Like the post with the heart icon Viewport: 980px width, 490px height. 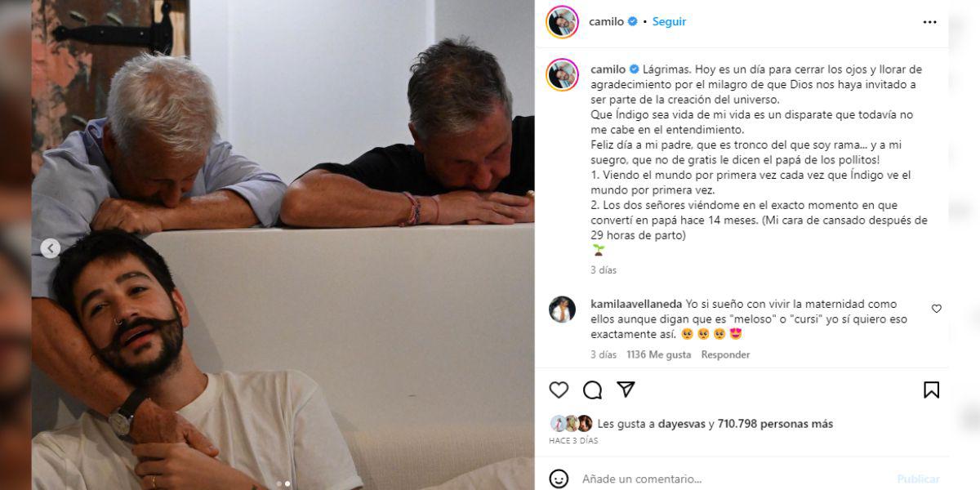(x=559, y=390)
